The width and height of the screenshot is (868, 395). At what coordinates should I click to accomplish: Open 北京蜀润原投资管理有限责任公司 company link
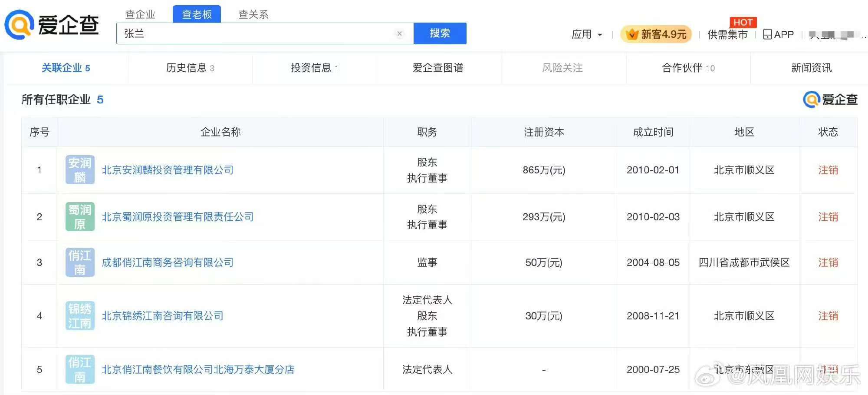point(178,217)
